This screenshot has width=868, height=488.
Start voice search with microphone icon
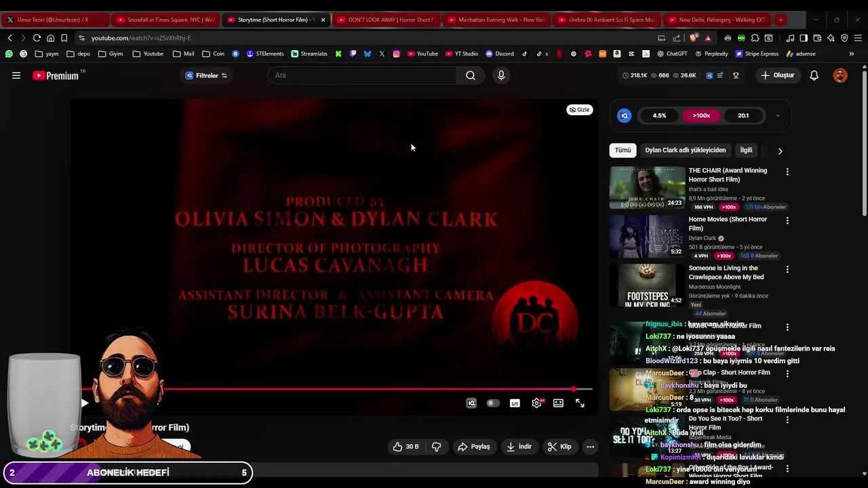tap(501, 75)
